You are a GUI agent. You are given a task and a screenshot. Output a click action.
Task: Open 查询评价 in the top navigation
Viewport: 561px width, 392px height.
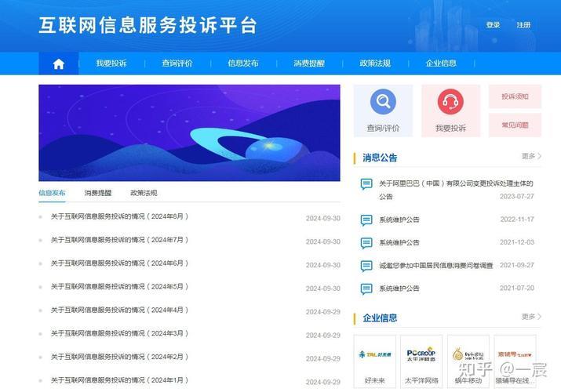coord(177,64)
